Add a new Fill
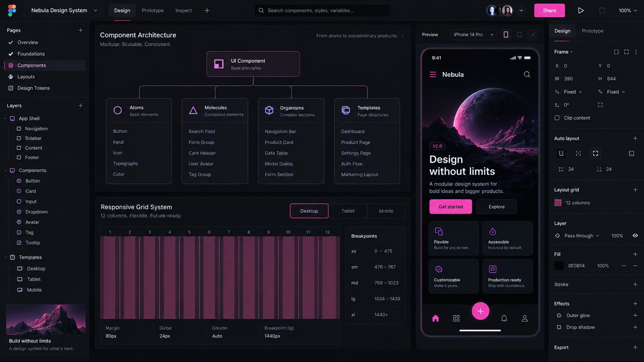 (635, 254)
